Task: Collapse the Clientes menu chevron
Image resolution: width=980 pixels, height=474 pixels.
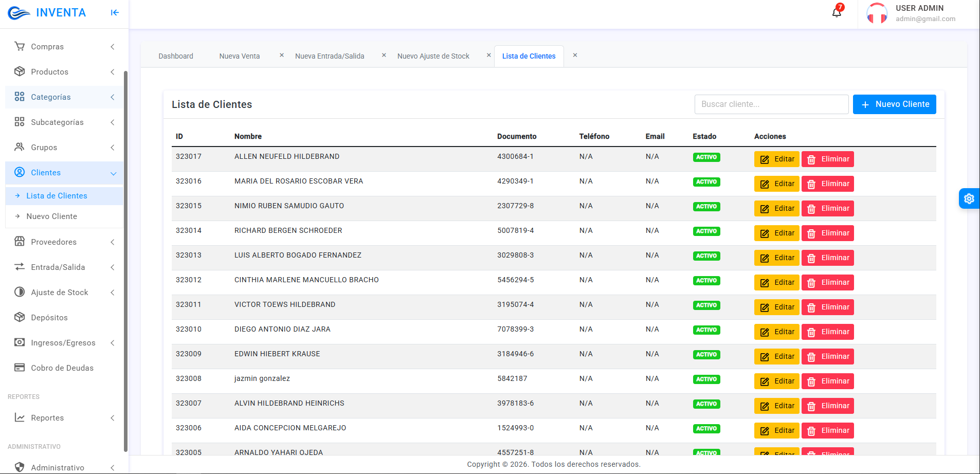Action: pyautogui.click(x=113, y=173)
